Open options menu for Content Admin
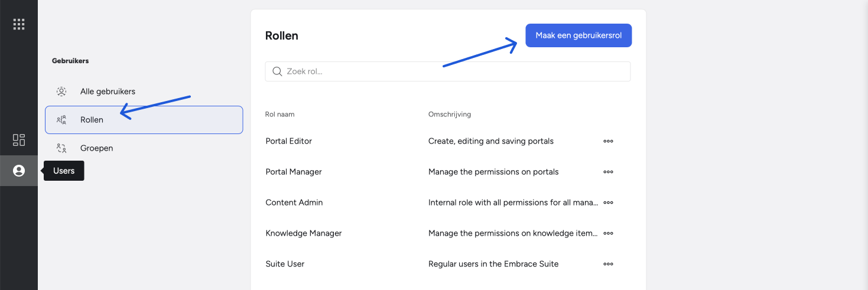The width and height of the screenshot is (868, 290). (x=608, y=203)
